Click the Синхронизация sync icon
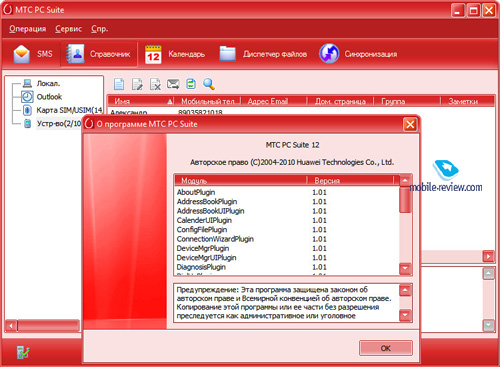 329,54
